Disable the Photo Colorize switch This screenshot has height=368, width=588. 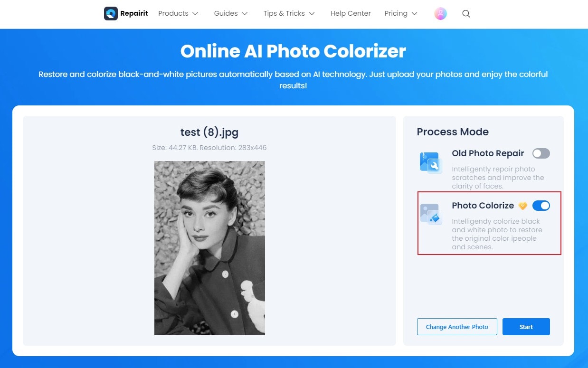point(541,206)
